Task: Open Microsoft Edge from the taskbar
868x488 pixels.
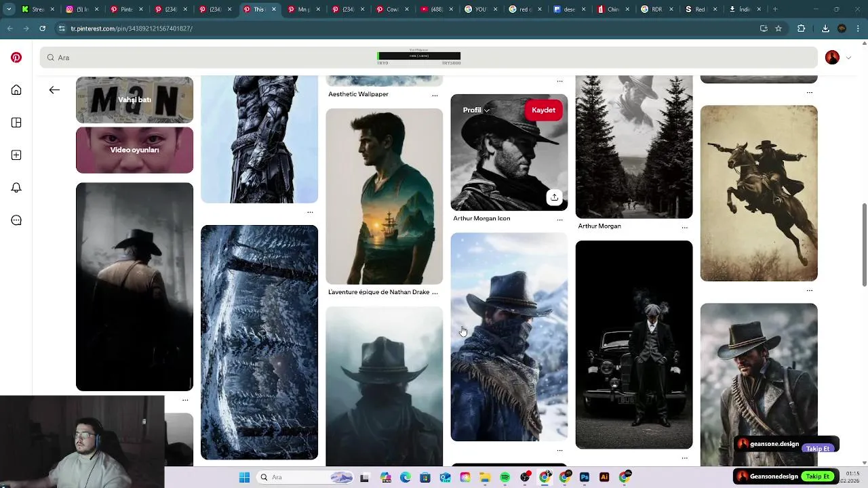Action: click(406, 477)
